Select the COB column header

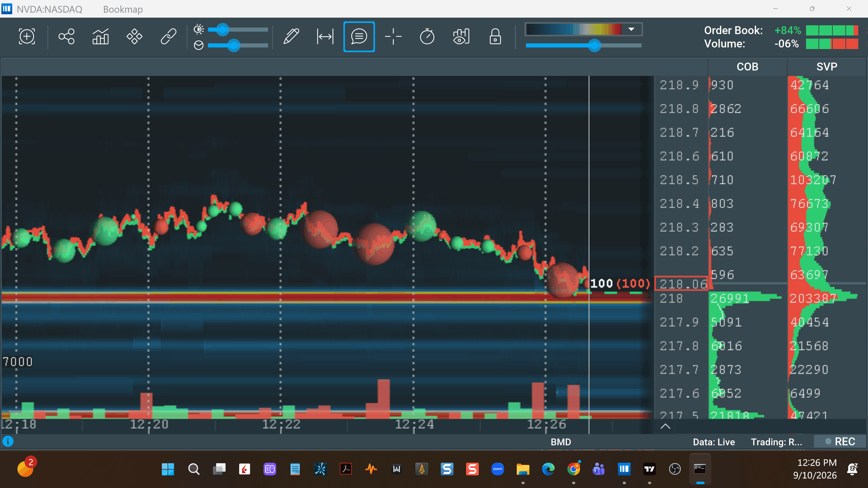(747, 67)
